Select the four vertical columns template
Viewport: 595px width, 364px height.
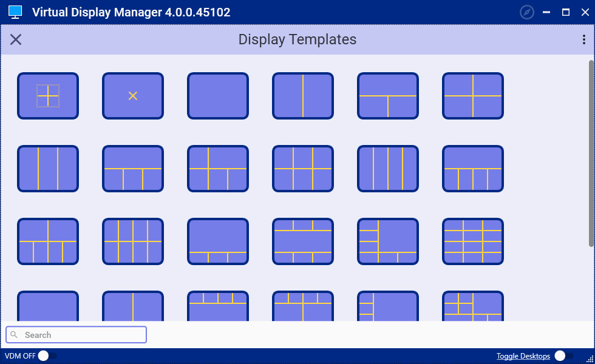point(388,169)
